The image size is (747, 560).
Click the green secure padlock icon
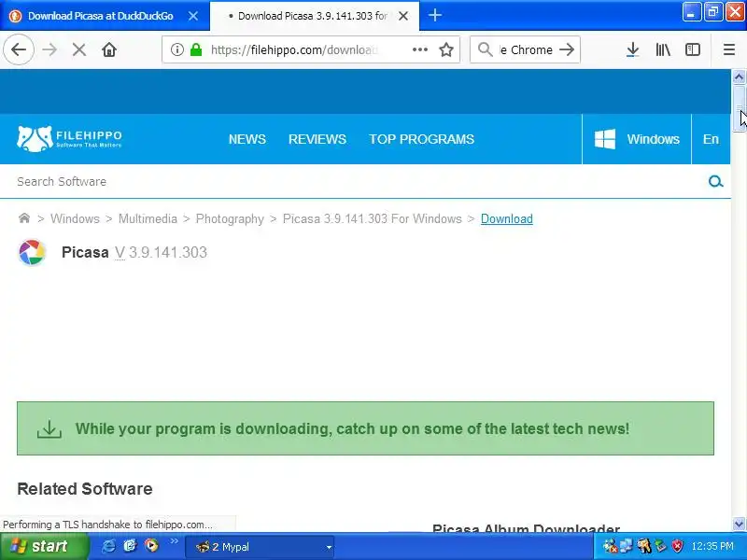(x=196, y=49)
